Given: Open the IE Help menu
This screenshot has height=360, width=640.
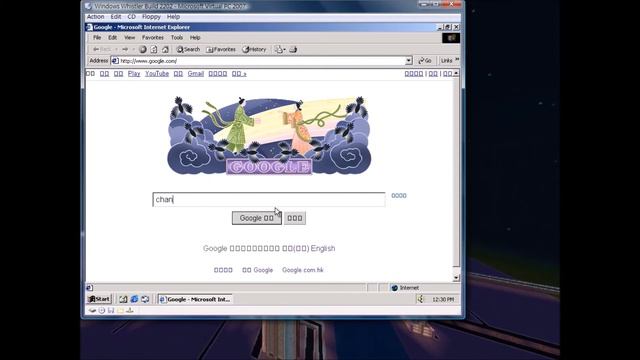Looking at the screenshot, I should tap(195, 38).
